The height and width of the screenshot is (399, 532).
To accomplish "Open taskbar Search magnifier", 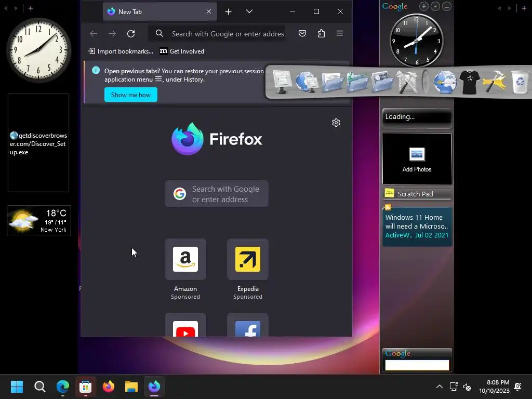I will click(x=39, y=387).
